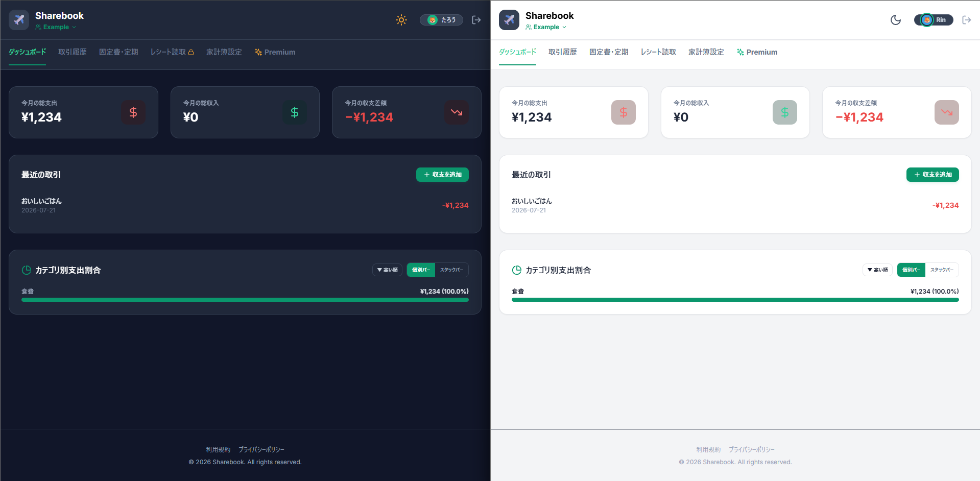The height and width of the screenshot is (481, 980).
Task: Expand the Example dropdown in dark window
Action: point(56,27)
